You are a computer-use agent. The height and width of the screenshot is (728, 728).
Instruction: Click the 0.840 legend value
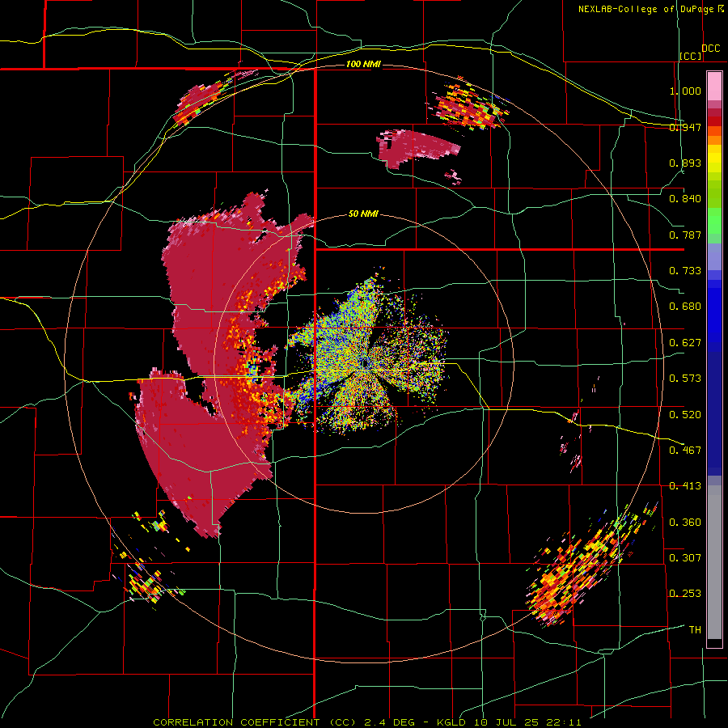coord(685,199)
